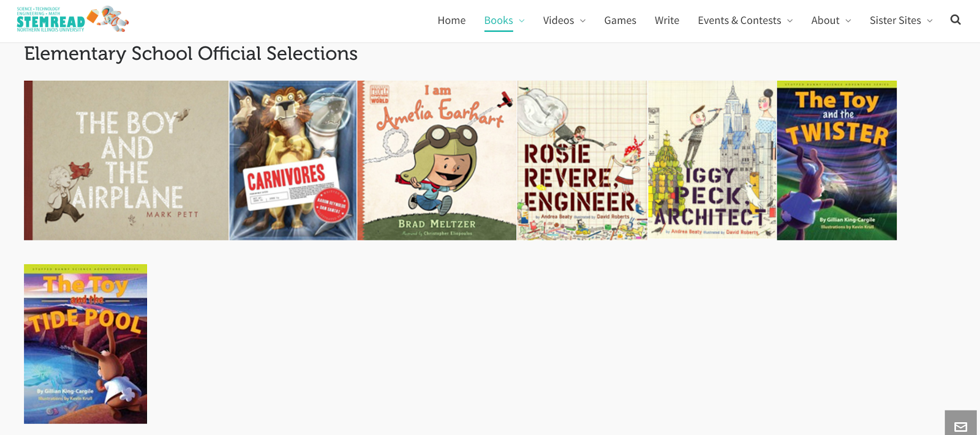Open the Sister Sites menu
The height and width of the screenshot is (435, 980).
pyautogui.click(x=895, y=20)
